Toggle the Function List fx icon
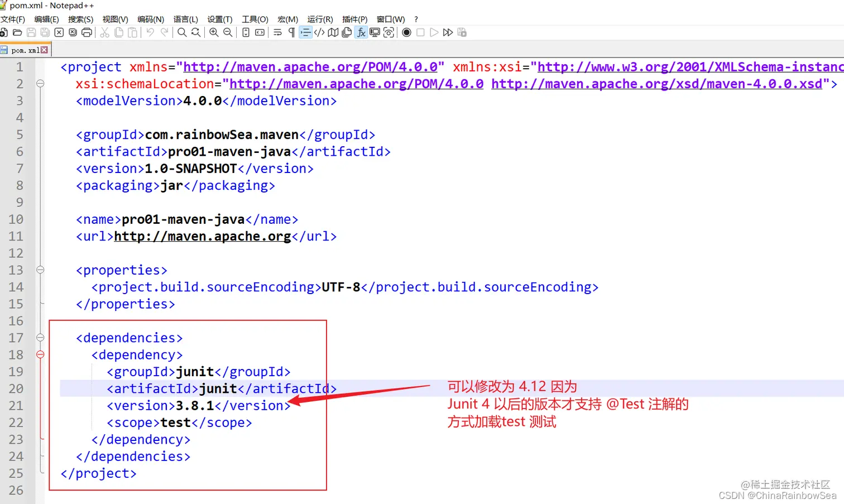 click(361, 32)
